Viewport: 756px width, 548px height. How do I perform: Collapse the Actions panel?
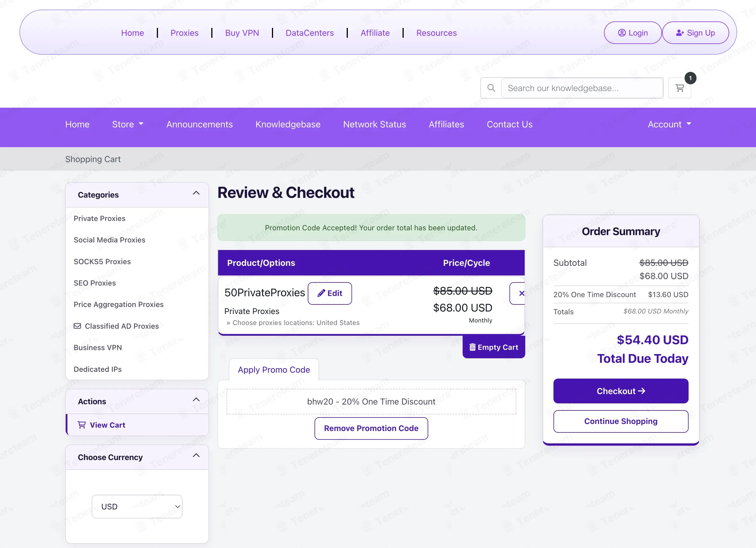196,399
